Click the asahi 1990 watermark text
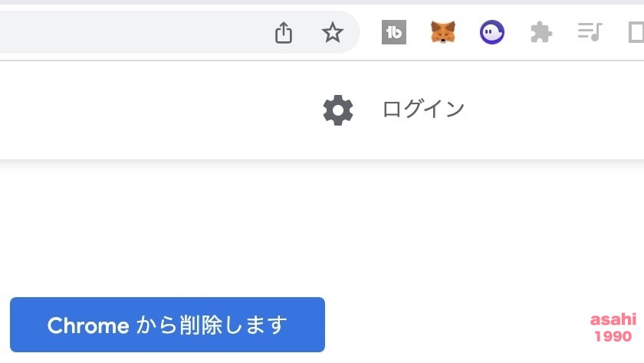This screenshot has height=363, width=644. [613, 328]
